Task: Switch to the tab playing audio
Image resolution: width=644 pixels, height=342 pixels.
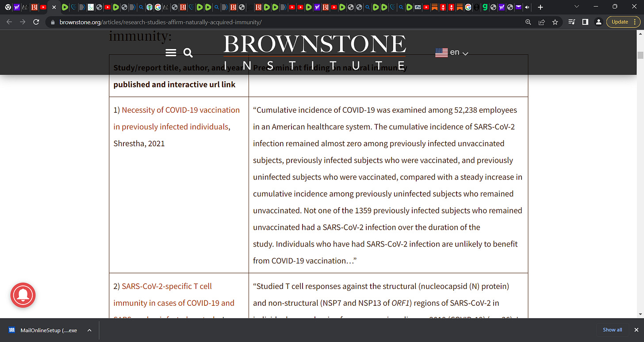Action: (527, 8)
